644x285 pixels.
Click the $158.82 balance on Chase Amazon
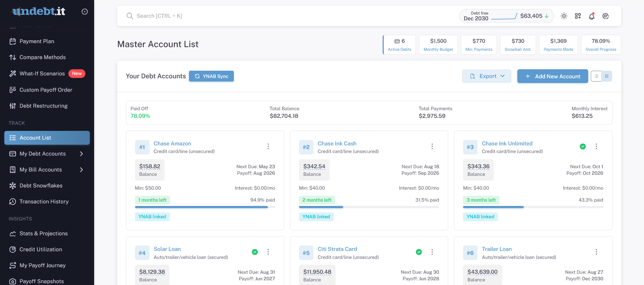150,166
